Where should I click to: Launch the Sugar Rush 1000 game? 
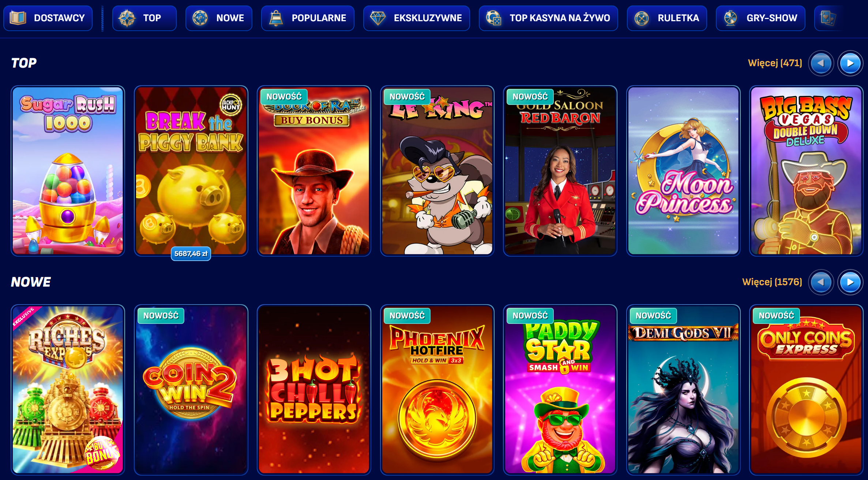[68, 171]
